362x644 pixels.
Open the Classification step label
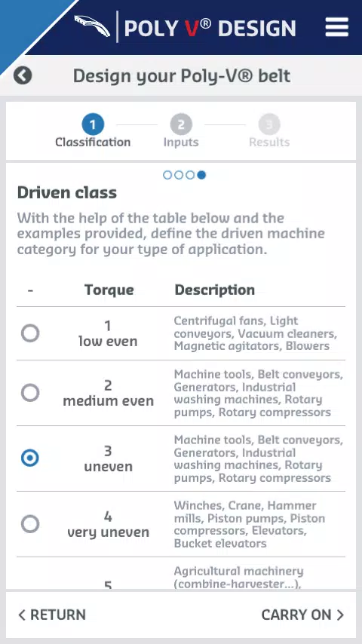pyautogui.click(x=93, y=142)
